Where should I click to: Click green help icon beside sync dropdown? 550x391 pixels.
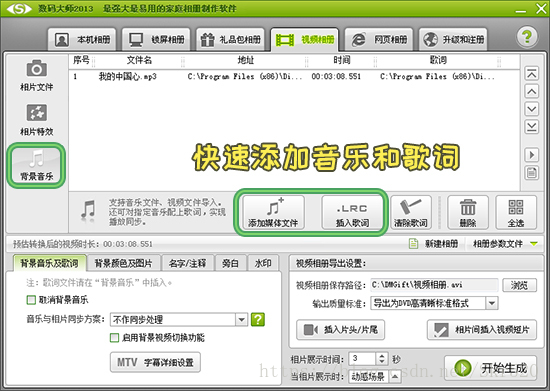258,319
